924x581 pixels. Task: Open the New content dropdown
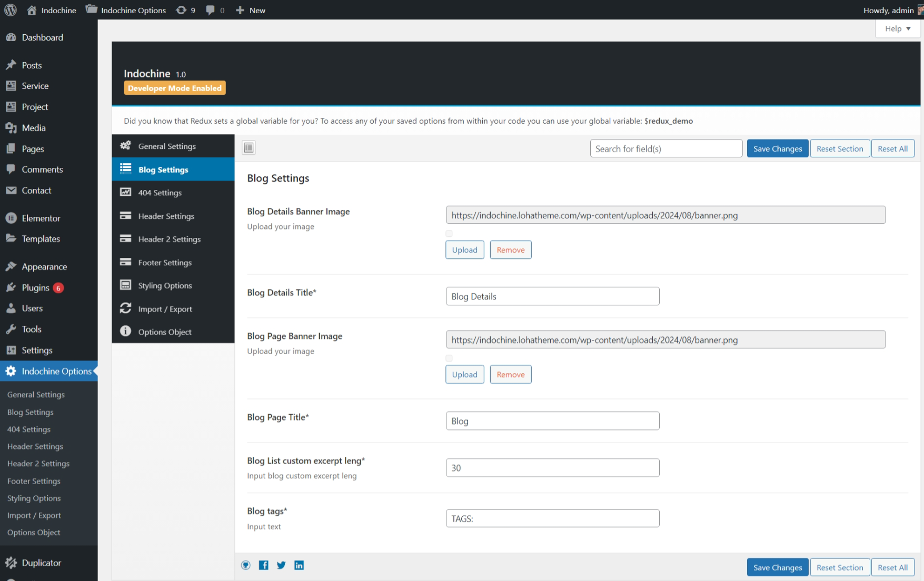[x=251, y=10]
